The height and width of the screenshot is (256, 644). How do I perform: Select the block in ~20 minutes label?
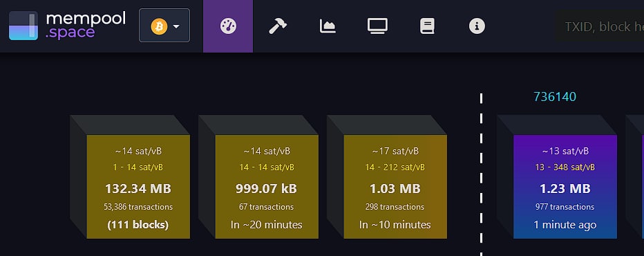pyautogui.click(x=267, y=225)
